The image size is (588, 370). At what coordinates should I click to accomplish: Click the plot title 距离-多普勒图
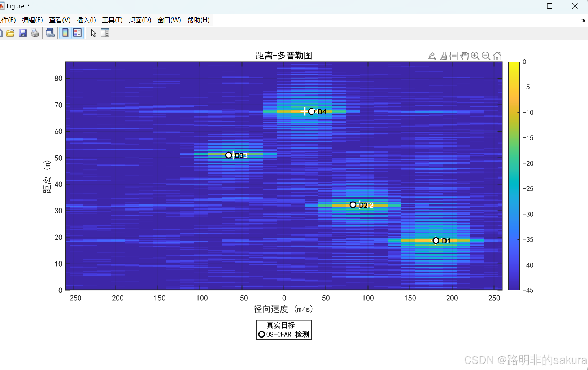point(284,56)
